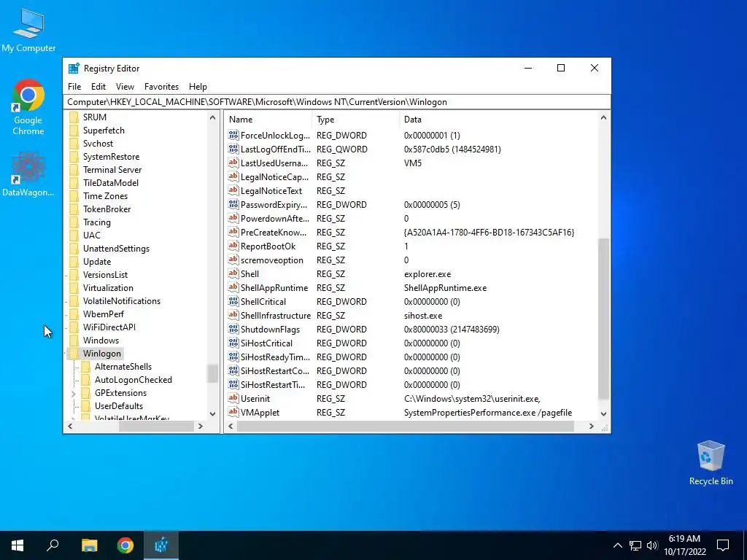Select the Userinit value icon
Image resolution: width=747 pixels, height=560 pixels.
[233, 399]
